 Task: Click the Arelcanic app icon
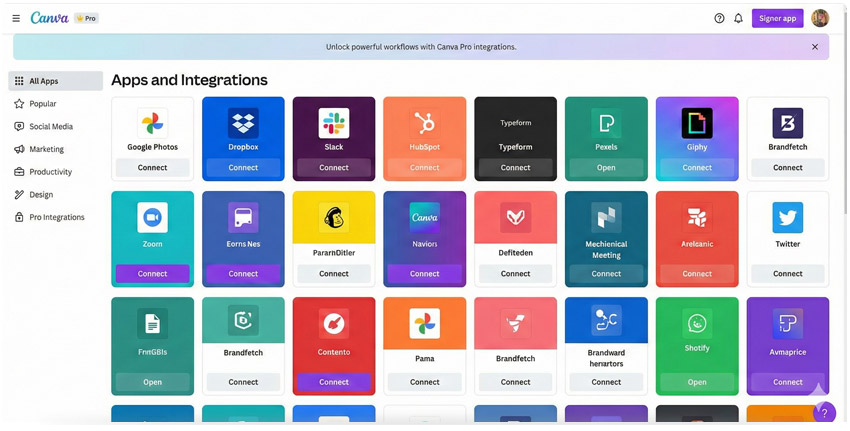click(x=697, y=217)
